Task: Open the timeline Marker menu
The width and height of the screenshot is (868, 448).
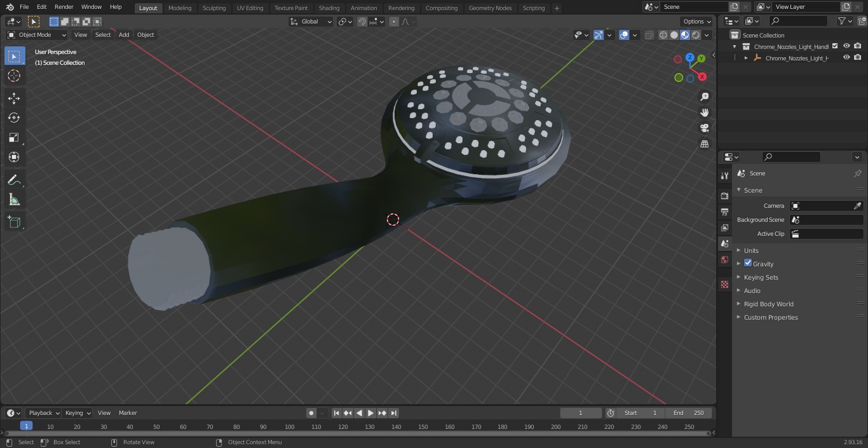Action: [x=128, y=413]
